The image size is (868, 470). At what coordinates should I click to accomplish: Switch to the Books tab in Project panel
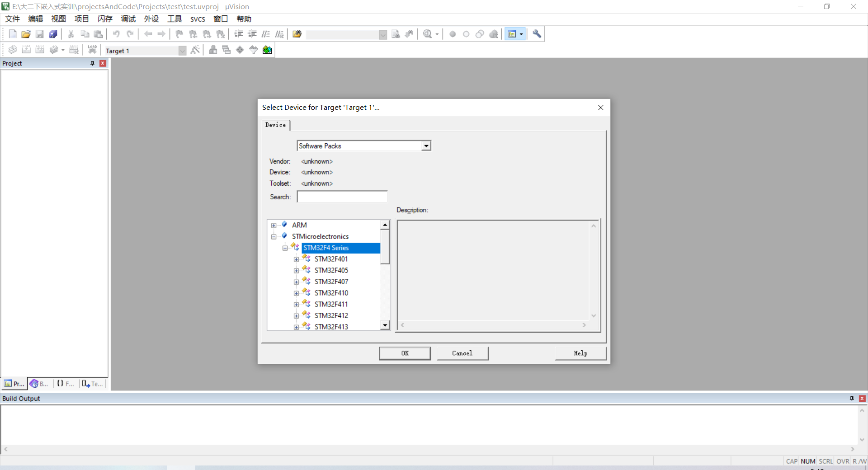(x=40, y=384)
